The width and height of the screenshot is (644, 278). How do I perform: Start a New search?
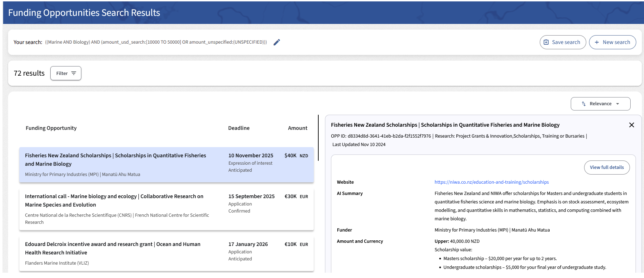[x=612, y=42]
